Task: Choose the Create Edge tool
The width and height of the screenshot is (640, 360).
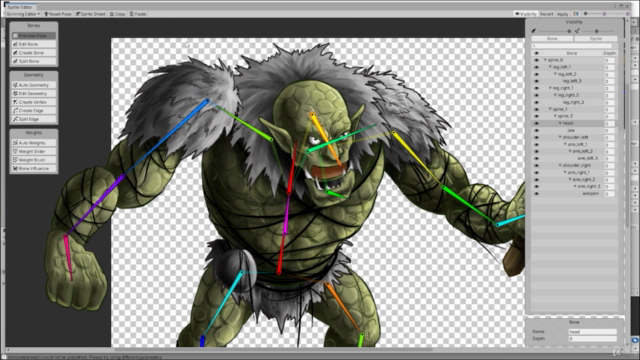Action: click(x=33, y=111)
